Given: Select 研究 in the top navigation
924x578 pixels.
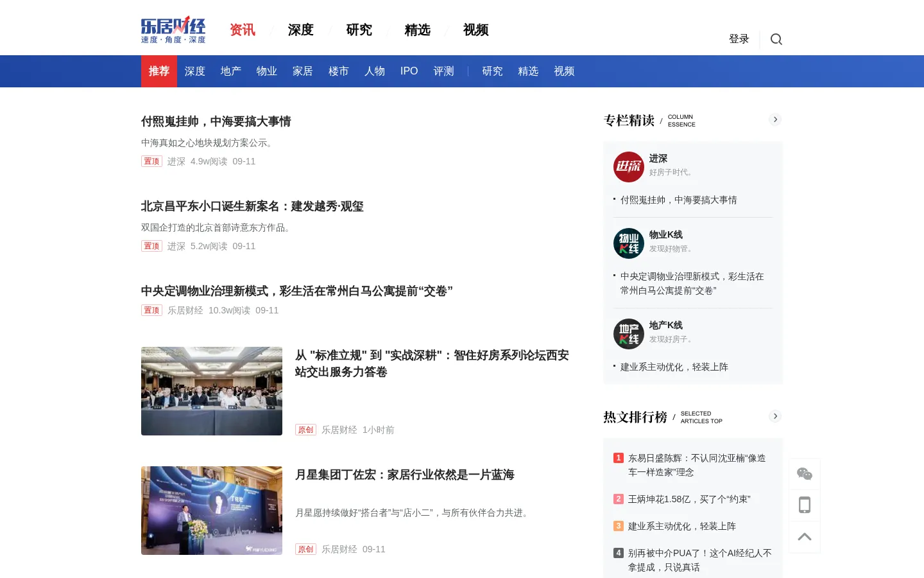Looking at the screenshot, I should click(359, 30).
